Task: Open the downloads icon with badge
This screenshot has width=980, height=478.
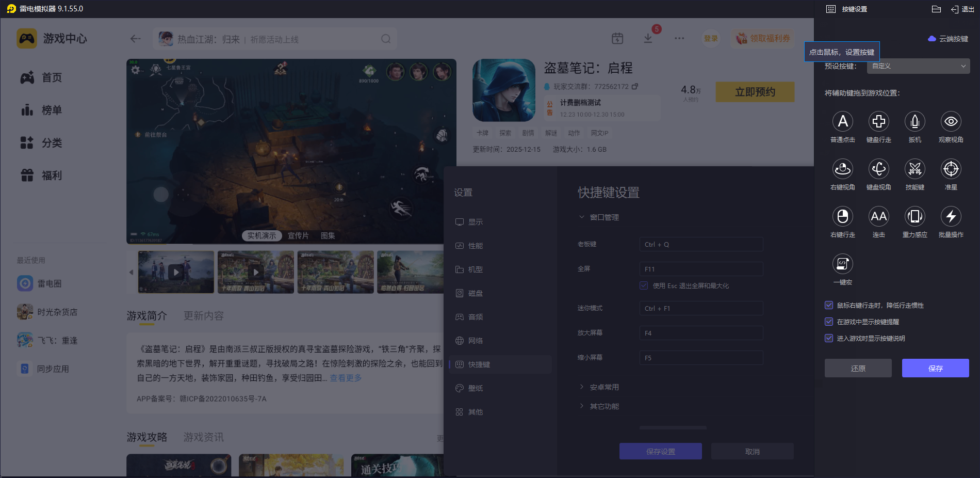Action: (648, 38)
